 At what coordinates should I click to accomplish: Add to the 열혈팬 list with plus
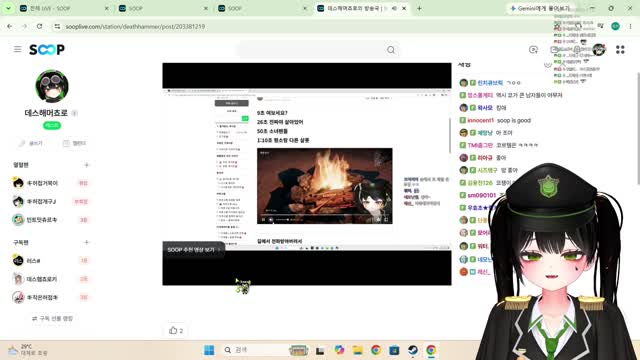pyautogui.click(x=86, y=165)
